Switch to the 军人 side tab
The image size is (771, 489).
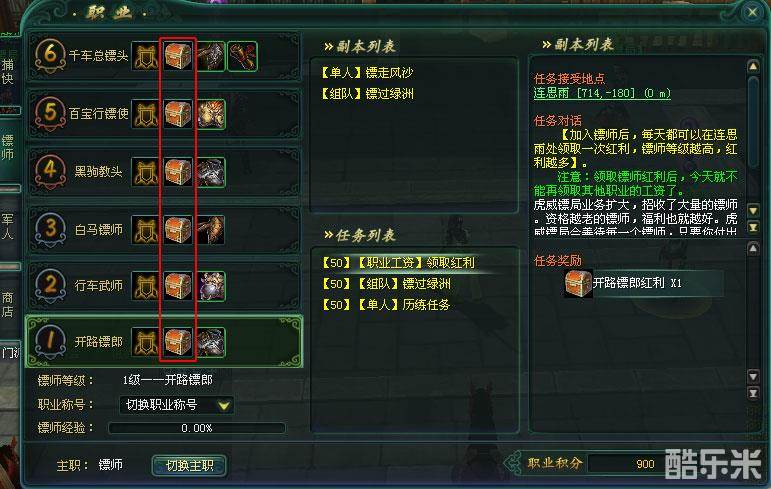(x=8, y=227)
